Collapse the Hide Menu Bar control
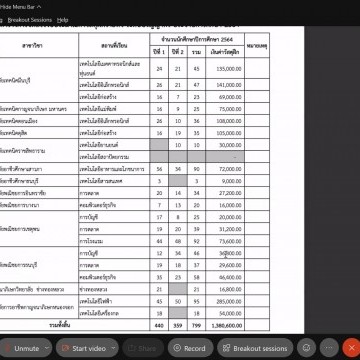This screenshot has width=360, height=360. pyautogui.click(x=21, y=7)
